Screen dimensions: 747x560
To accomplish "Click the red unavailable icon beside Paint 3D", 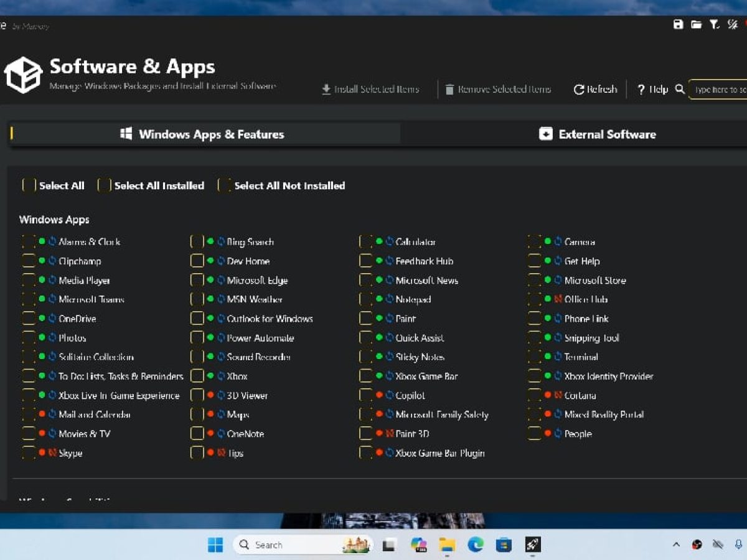I will click(389, 434).
